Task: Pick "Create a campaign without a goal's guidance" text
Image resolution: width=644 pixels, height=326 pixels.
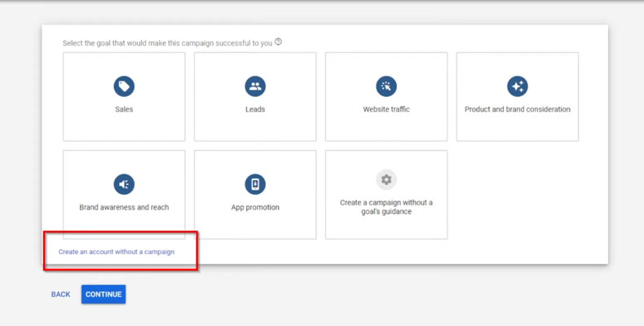Action: coord(386,207)
